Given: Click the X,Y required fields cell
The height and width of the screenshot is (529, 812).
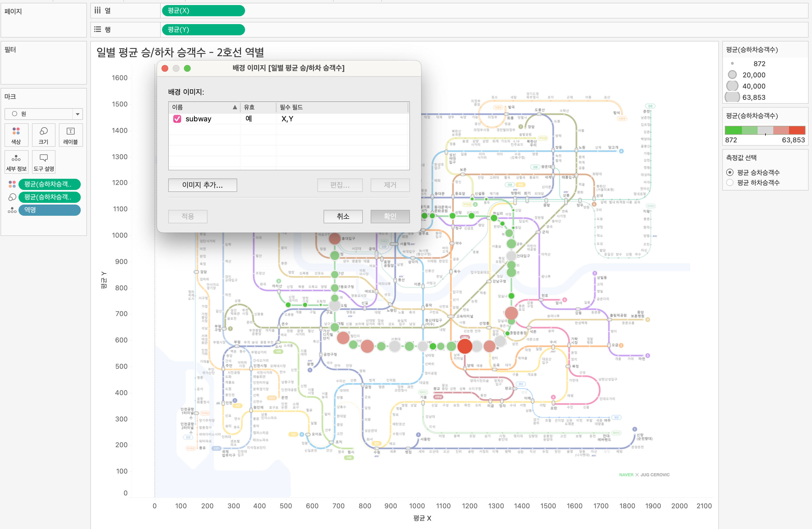Looking at the screenshot, I should 287,119.
